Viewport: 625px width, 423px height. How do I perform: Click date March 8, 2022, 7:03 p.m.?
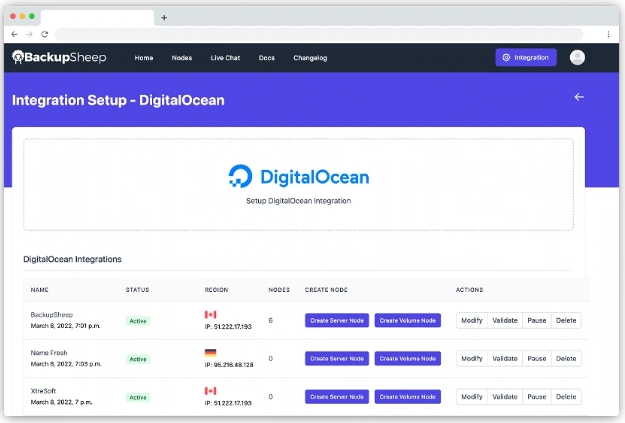click(66, 364)
